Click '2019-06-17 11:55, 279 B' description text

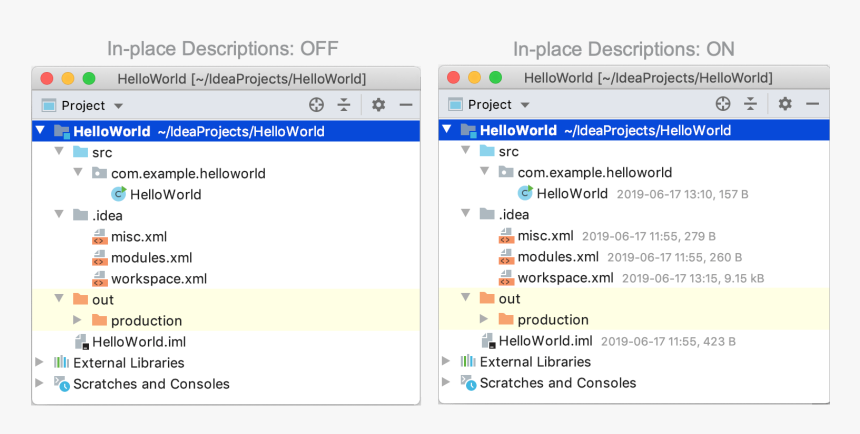[649, 236]
